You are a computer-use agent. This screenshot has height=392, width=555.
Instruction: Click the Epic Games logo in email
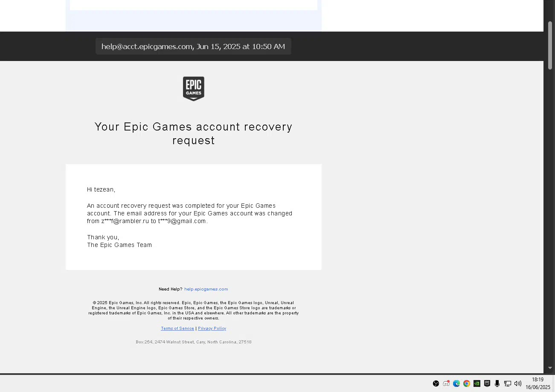pyautogui.click(x=194, y=89)
